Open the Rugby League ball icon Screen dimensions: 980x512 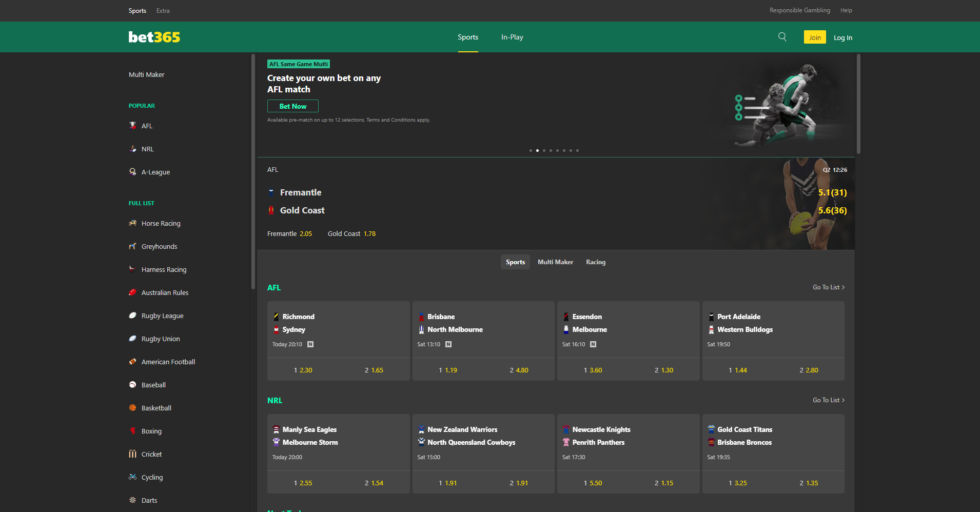pos(133,316)
